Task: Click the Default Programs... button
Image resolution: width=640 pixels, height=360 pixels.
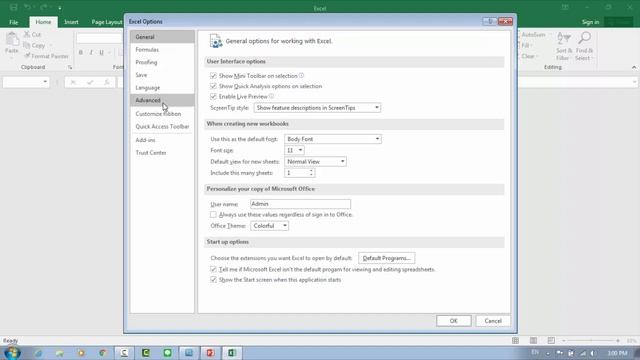Action: [387, 258]
